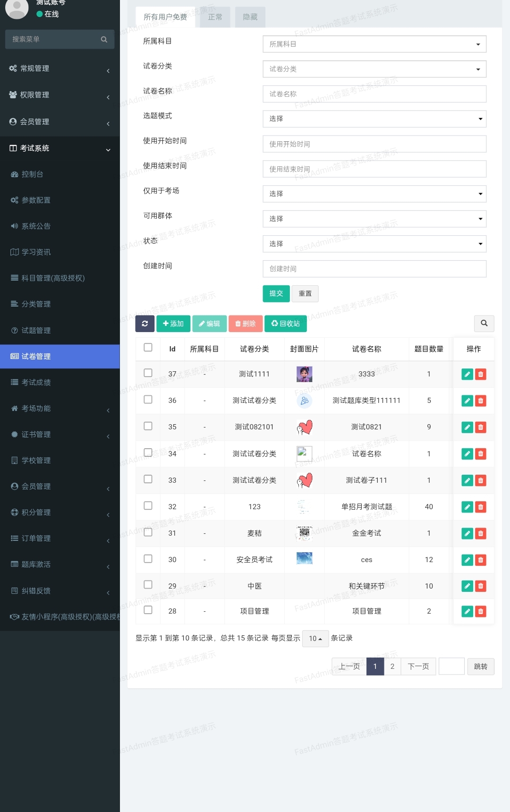Image resolution: width=510 pixels, height=812 pixels.
Task: Click the refresh icon button above table
Action: click(145, 324)
